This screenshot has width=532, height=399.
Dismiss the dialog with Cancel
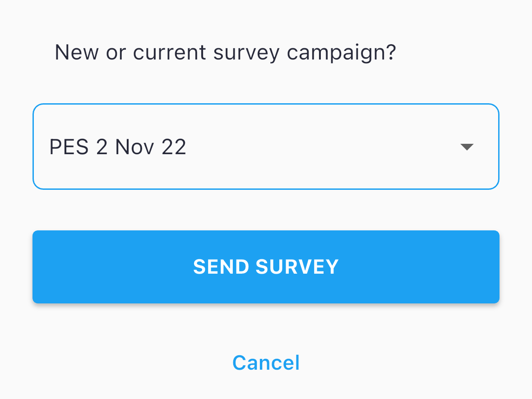(x=266, y=362)
